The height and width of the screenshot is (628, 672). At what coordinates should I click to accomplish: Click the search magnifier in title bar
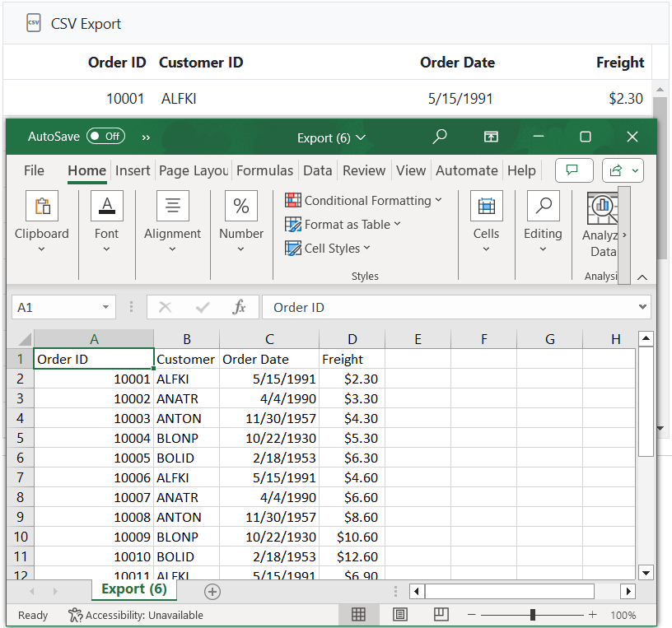click(440, 137)
